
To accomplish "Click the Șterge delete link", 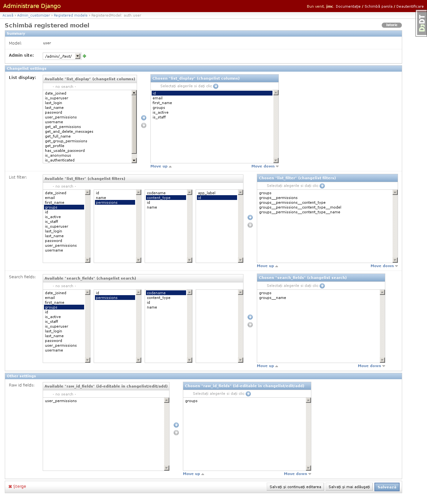I will tap(17, 486).
